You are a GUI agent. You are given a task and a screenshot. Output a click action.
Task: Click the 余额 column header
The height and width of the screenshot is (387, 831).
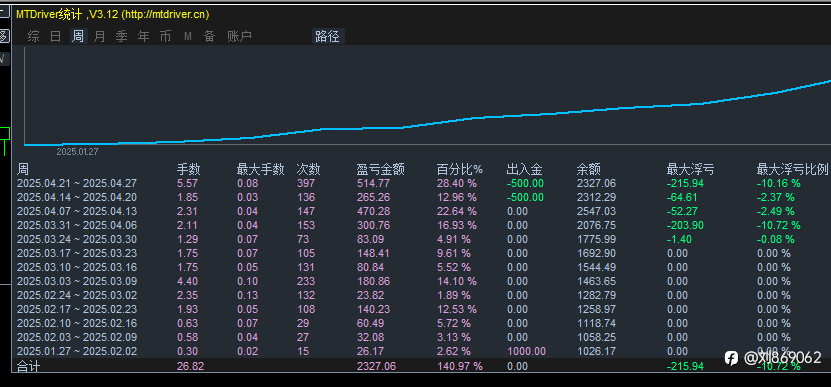pyautogui.click(x=589, y=170)
